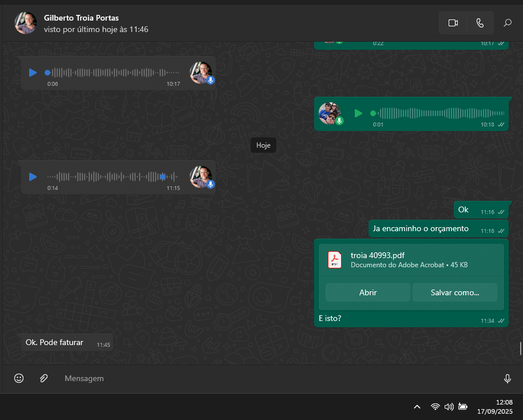Start a voice call with Gilberto
The image size is (523, 420).
tap(480, 23)
